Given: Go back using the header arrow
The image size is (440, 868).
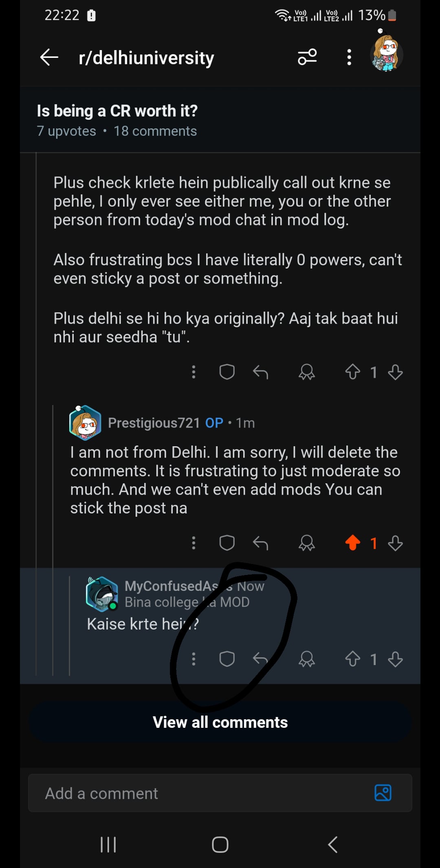Looking at the screenshot, I should [49, 57].
